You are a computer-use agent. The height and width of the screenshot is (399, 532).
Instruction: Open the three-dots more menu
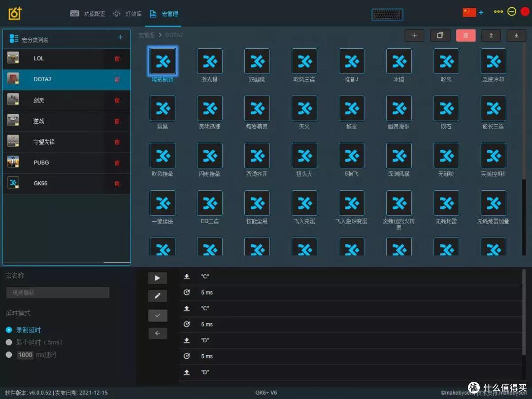pos(498,12)
